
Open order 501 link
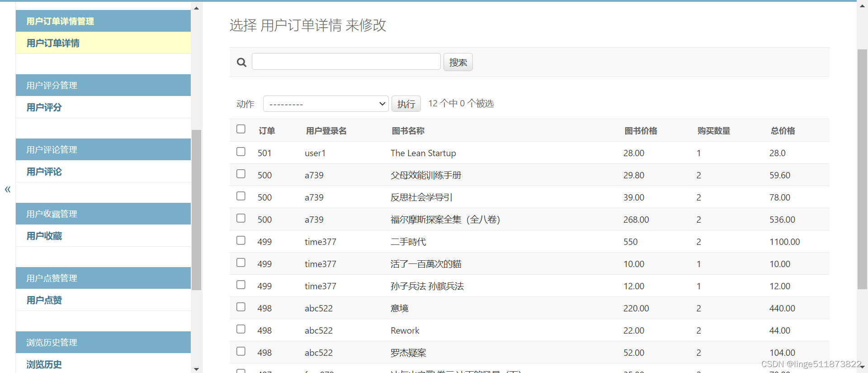click(x=264, y=153)
